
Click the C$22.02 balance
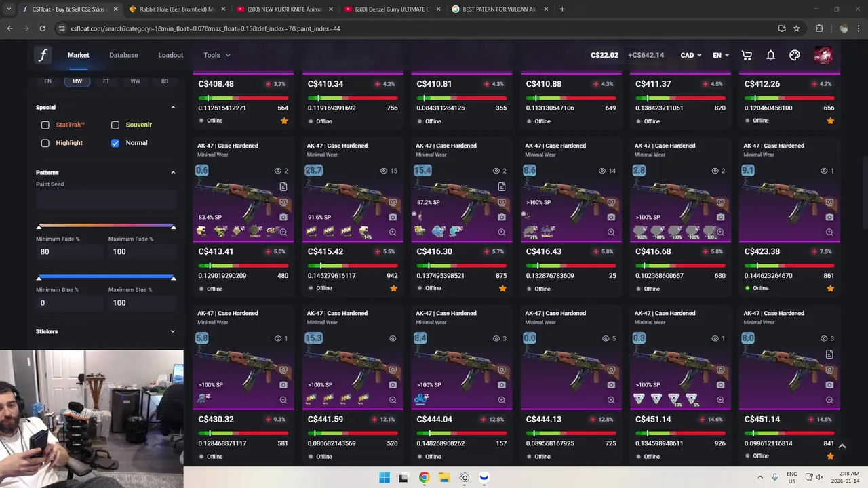tap(604, 55)
